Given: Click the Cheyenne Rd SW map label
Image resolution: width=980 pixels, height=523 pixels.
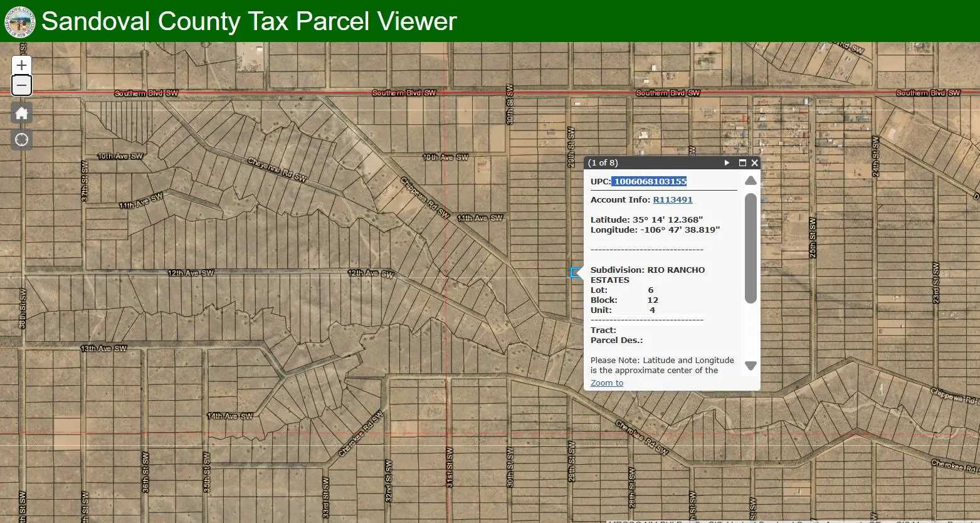Looking at the screenshot, I should (277, 170).
